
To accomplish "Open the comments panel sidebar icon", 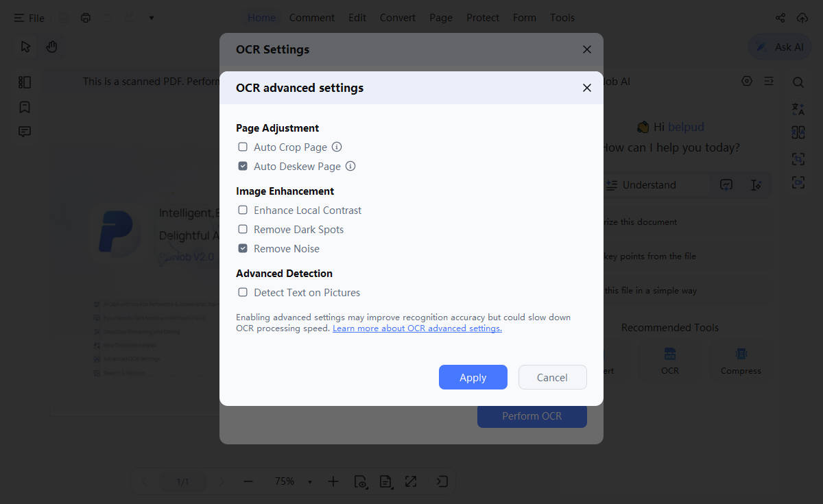I will click(x=25, y=132).
